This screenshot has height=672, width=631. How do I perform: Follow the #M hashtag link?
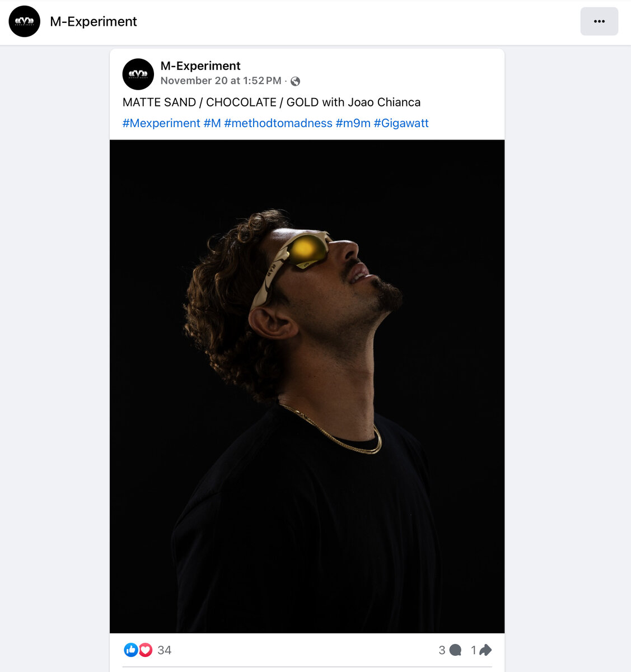(212, 123)
